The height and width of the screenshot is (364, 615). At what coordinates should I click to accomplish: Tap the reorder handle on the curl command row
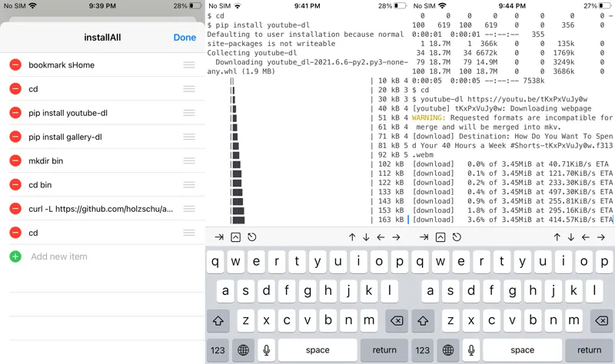coord(189,209)
